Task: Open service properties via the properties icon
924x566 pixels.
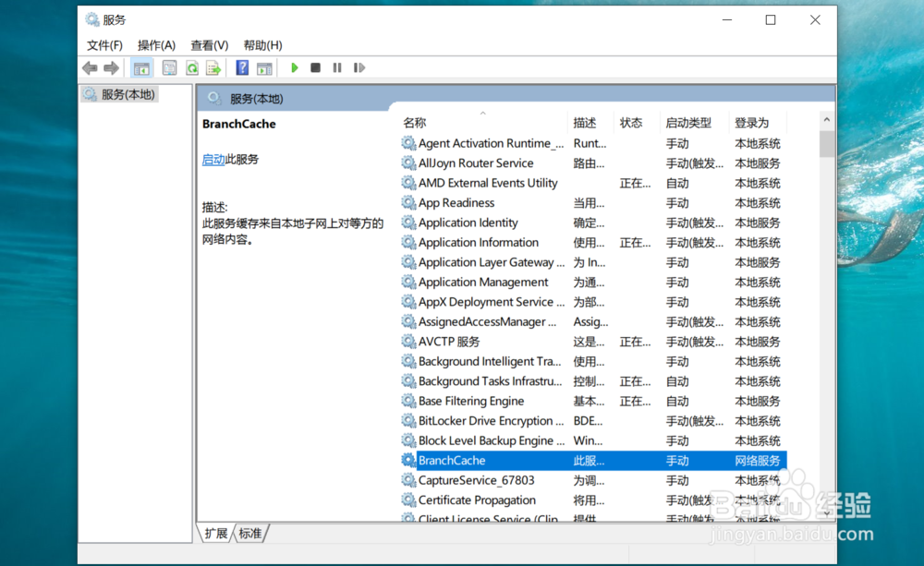Action: (168, 66)
